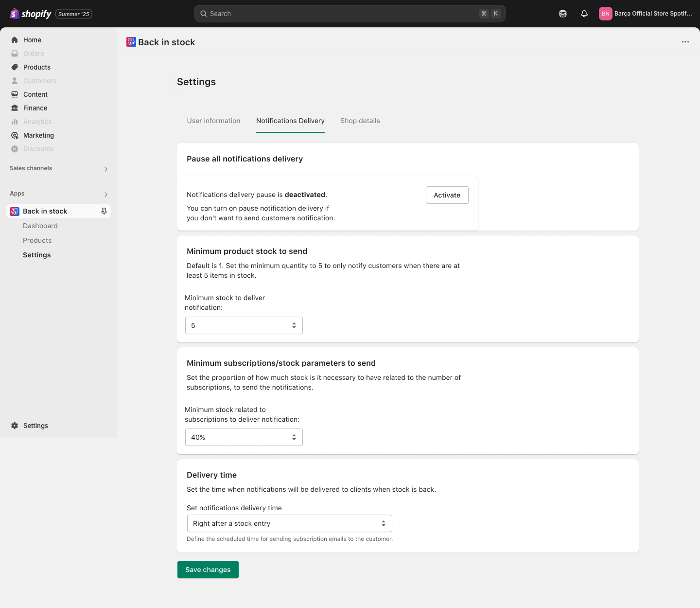Open Dashboard under Back in stock
This screenshot has height=608, width=700.
[40, 226]
